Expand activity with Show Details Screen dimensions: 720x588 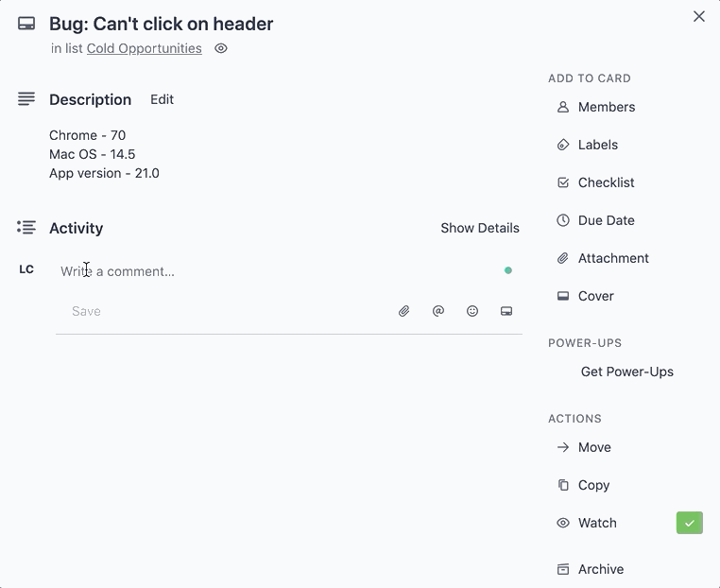[480, 228]
